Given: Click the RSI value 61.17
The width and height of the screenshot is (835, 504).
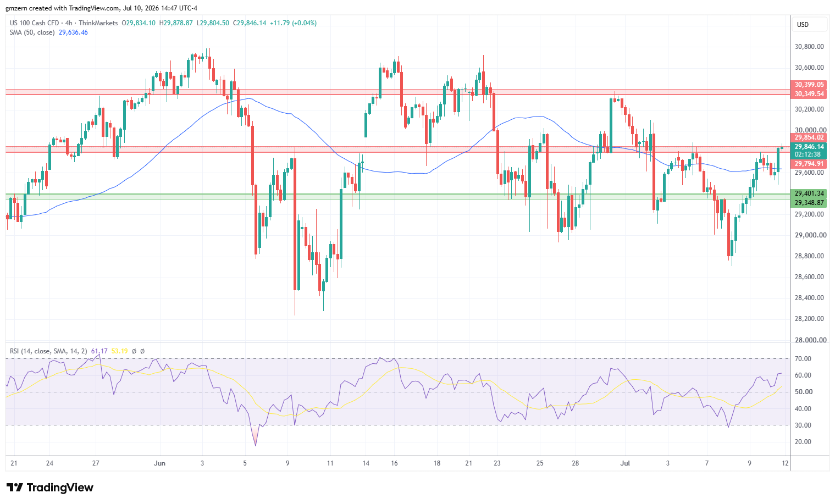Looking at the screenshot, I should 99,351.
